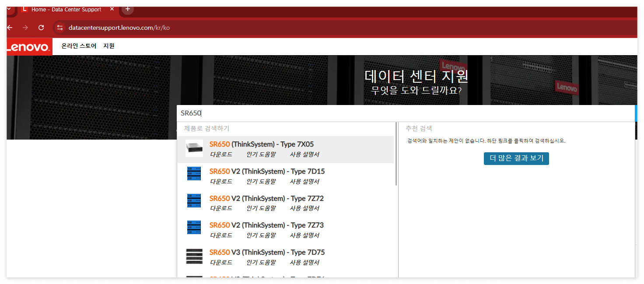Click the SR650 Type 7X05 server thumbnail
This screenshot has height=284, width=644.
194,148
